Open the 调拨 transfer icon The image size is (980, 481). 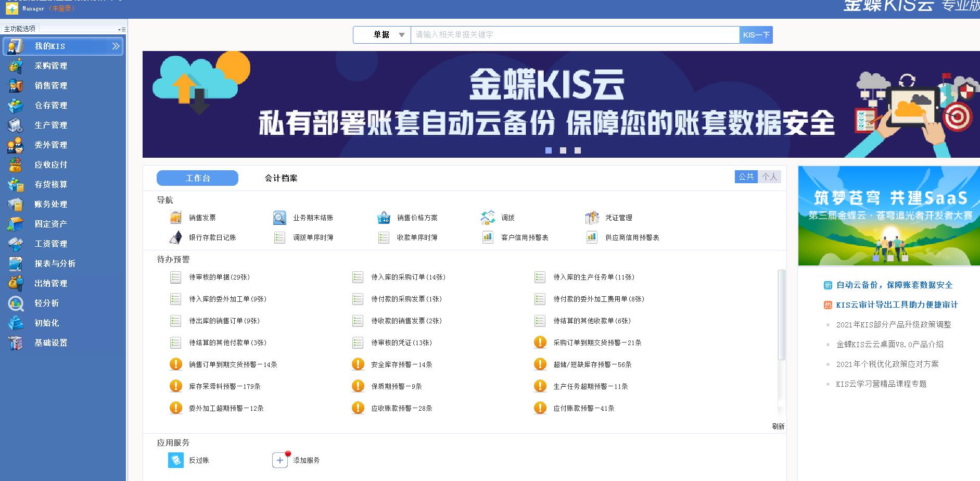[x=488, y=218]
